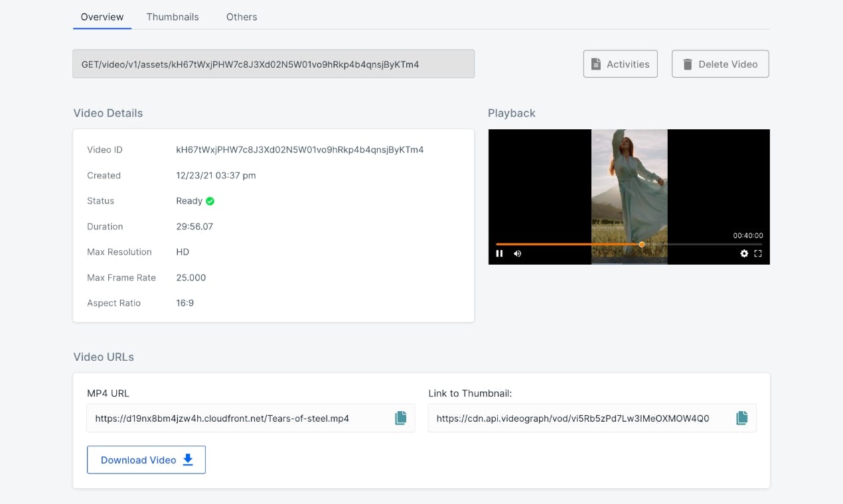Pause the video playback
The height and width of the screenshot is (504, 843).
pos(499,253)
